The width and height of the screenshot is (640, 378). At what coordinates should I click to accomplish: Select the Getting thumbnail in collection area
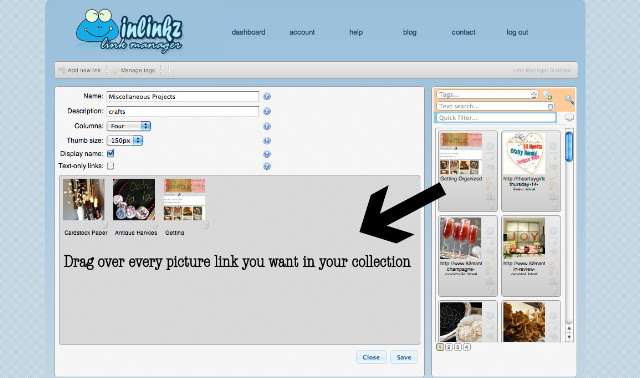coord(184,200)
